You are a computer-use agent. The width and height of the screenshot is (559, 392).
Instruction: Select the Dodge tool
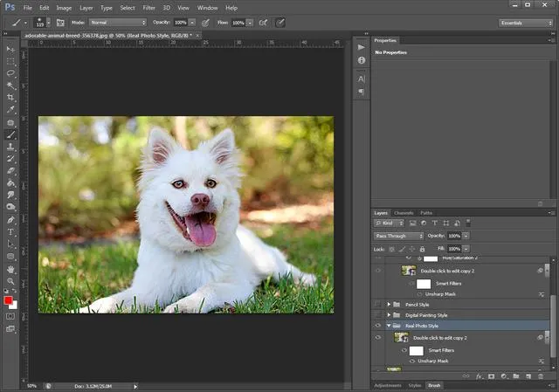point(10,207)
